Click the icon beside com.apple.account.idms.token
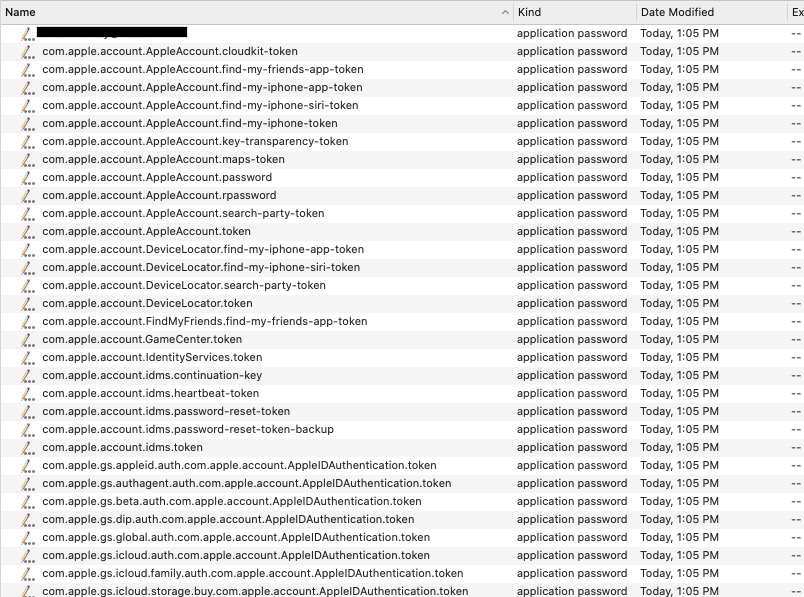Image resolution: width=804 pixels, height=597 pixels. (x=28, y=447)
